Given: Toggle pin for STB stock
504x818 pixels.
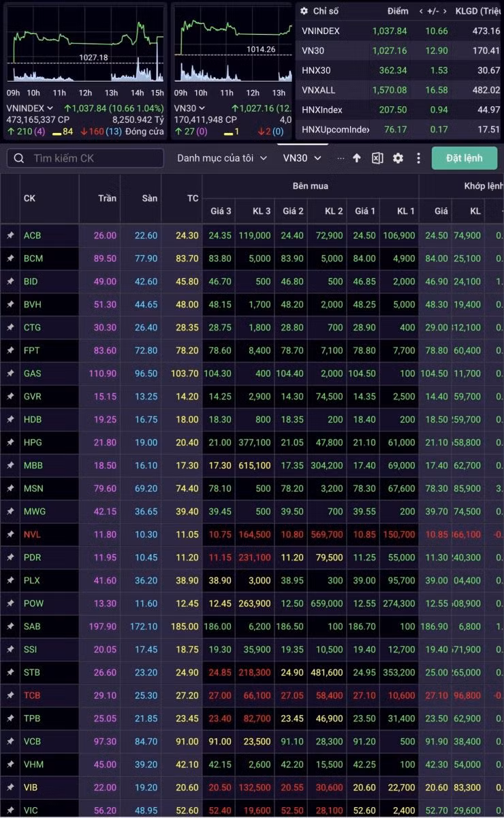Looking at the screenshot, I should (x=10, y=673).
